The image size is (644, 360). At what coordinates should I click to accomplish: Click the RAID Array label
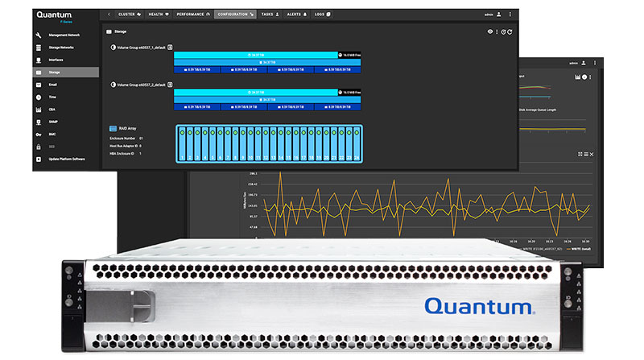(x=127, y=129)
